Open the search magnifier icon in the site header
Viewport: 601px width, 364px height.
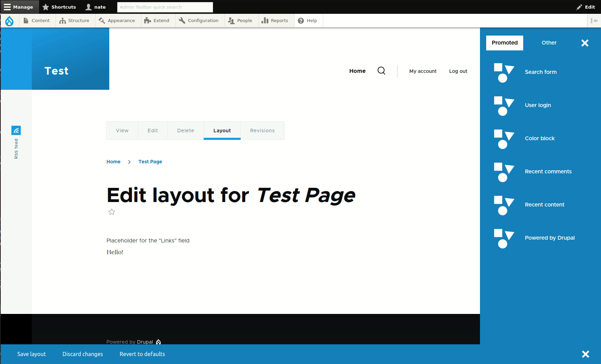click(x=381, y=71)
